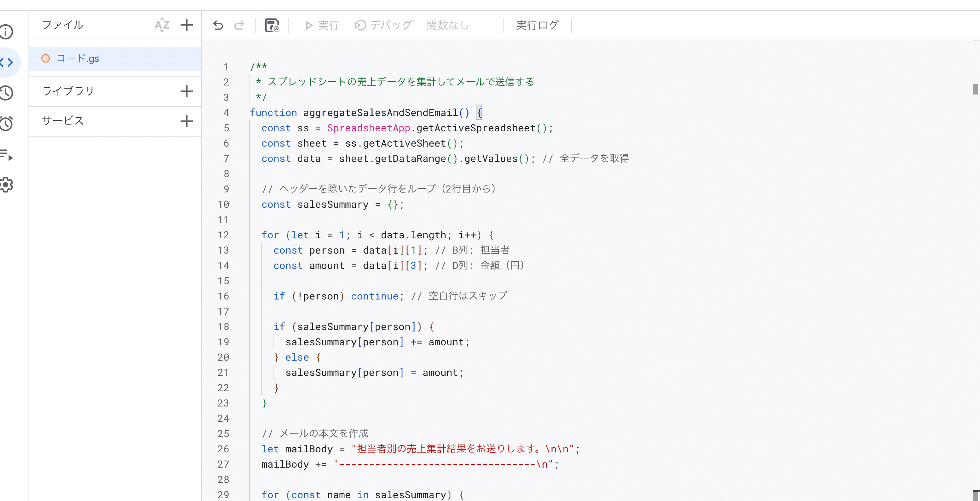Click the Undo arrow icon
The height and width of the screenshot is (501, 980).
coord(218,25)
